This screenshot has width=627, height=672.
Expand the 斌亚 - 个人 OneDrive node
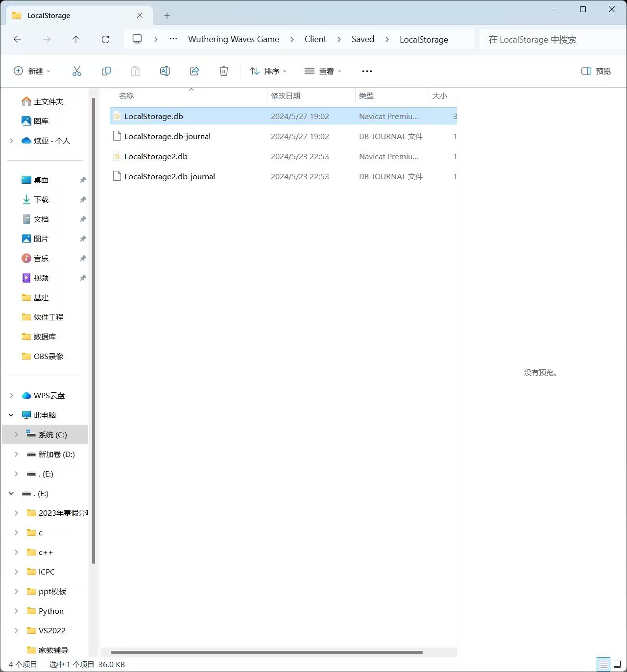click(x=11, y=141)
